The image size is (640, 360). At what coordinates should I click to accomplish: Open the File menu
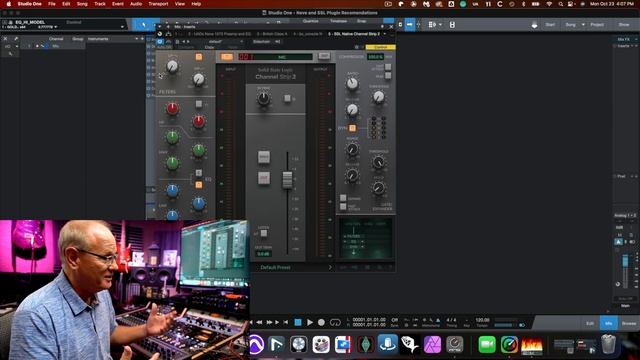coord(51,4)
